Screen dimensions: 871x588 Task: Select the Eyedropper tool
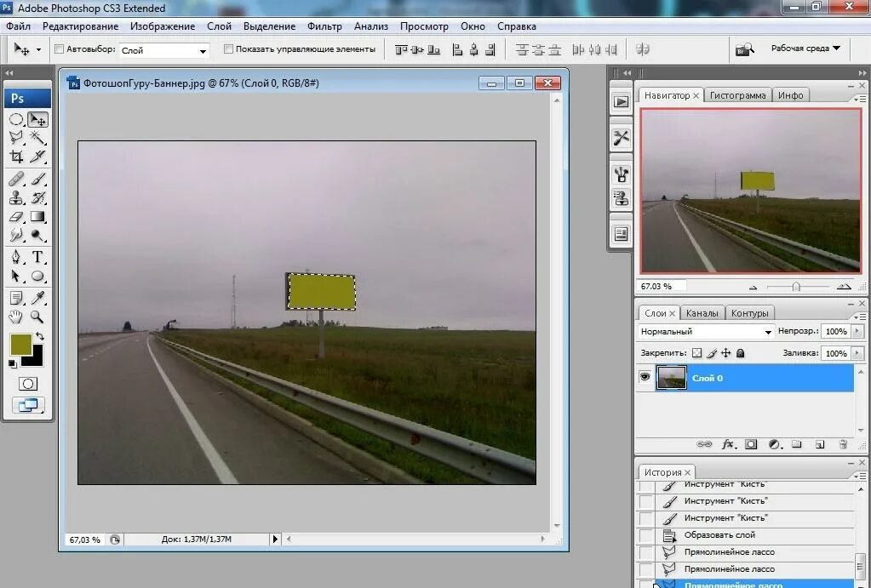(x=37, y=298)
